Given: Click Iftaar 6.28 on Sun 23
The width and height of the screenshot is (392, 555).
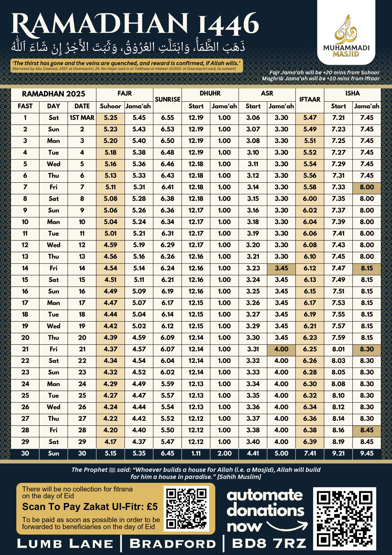Looking at the screenshot, I should pyautogui.click(x=310, y=372).
